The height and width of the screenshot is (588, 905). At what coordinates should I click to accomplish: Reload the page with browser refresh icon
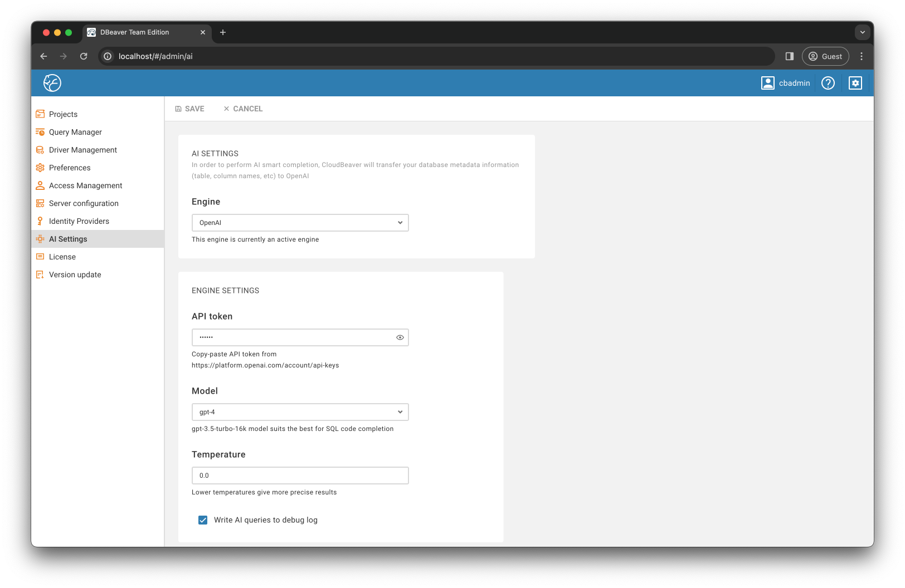[84, 56]
